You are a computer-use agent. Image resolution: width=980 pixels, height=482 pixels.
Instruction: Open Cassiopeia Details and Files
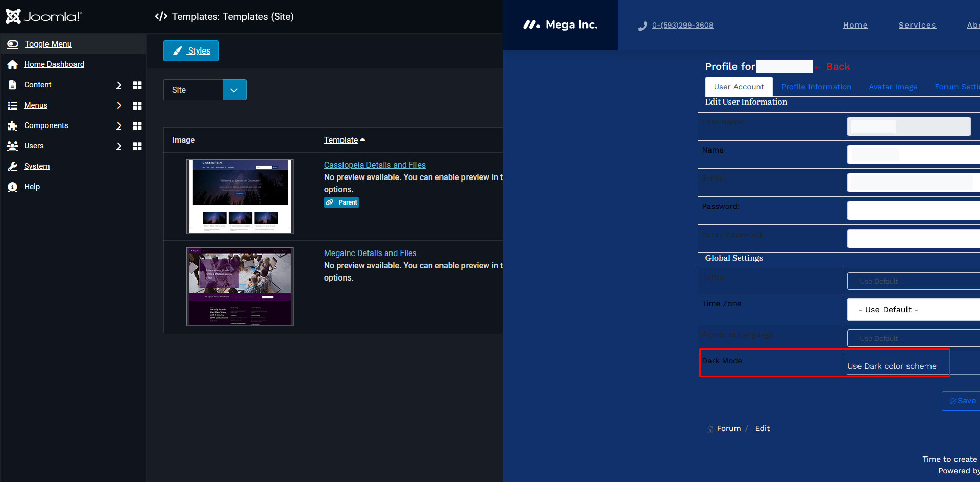[x=374, y=165]
